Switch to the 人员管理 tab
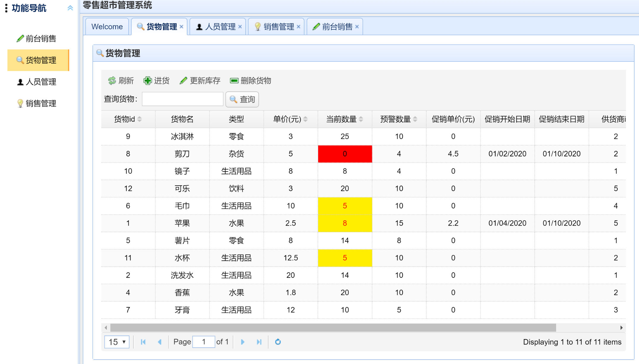The image size is (639, 364). pyautogui.click(x=220, y=27)
